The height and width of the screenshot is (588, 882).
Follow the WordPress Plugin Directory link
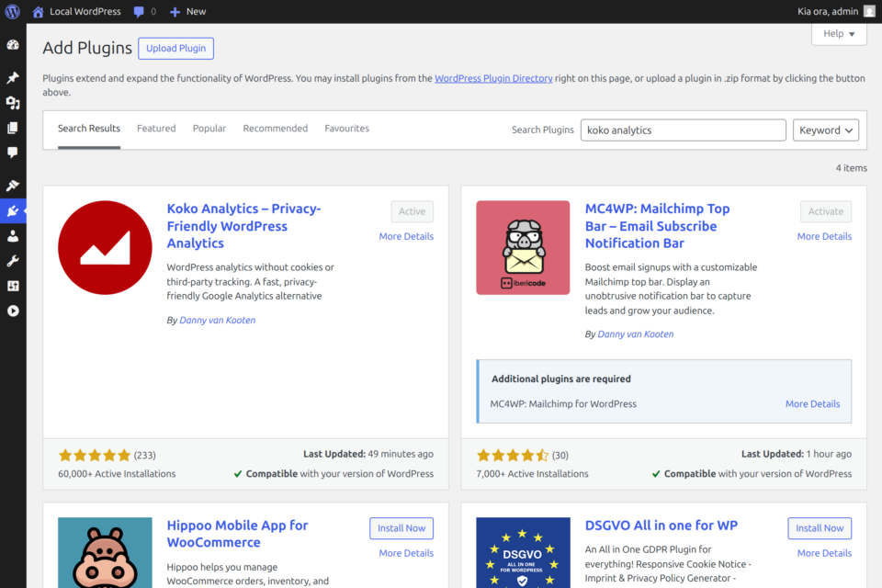point(493,78)
